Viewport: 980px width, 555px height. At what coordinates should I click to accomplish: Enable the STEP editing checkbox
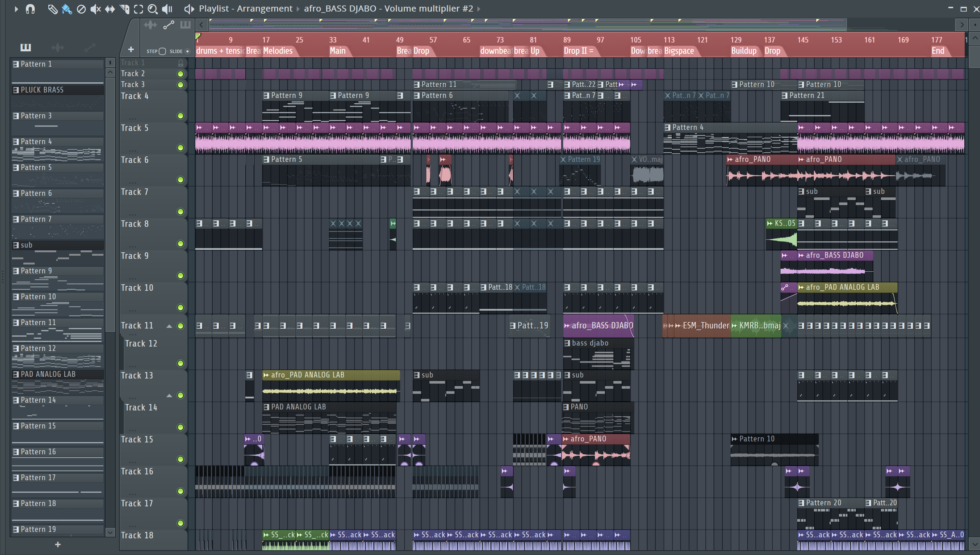click(162, 51)
